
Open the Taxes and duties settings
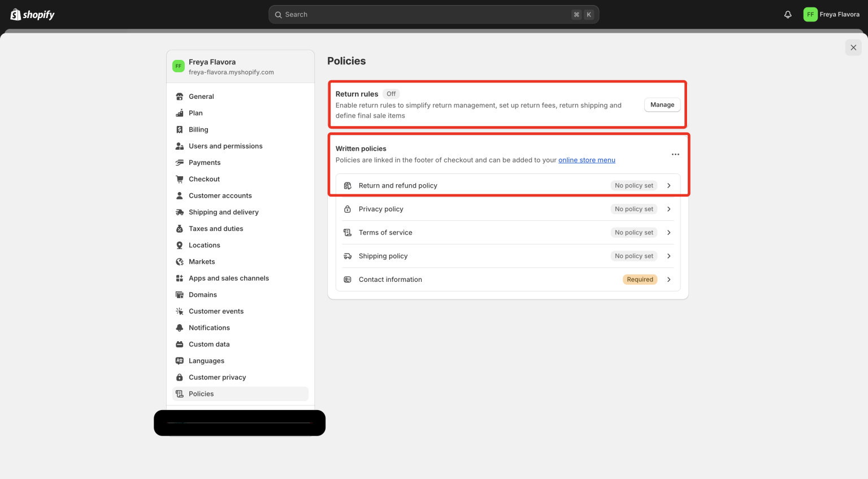(x=215, y=228)
